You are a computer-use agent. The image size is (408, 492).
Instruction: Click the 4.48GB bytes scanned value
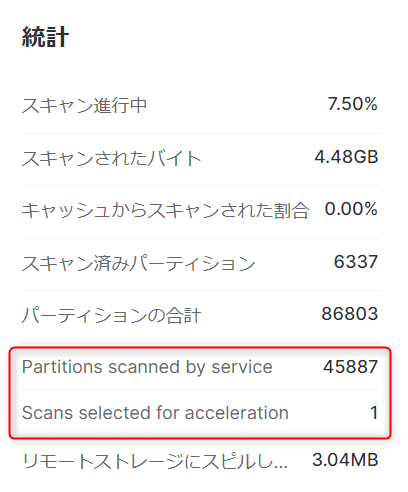click(346, 157)
